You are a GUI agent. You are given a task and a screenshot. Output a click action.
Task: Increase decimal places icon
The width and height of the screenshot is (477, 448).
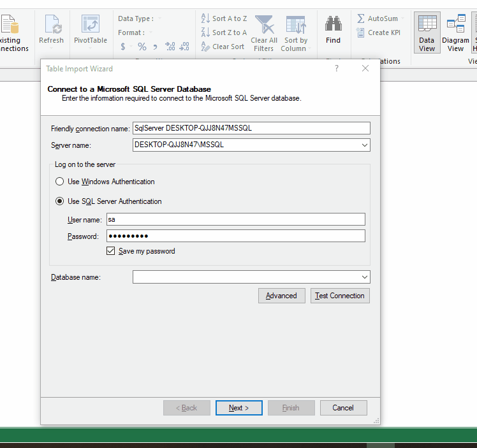click(170, 47)
